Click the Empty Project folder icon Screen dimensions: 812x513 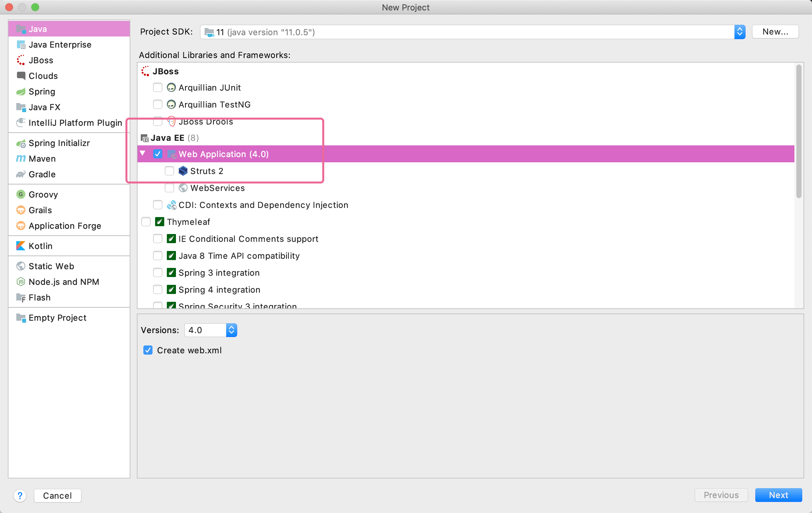(21, 318)
